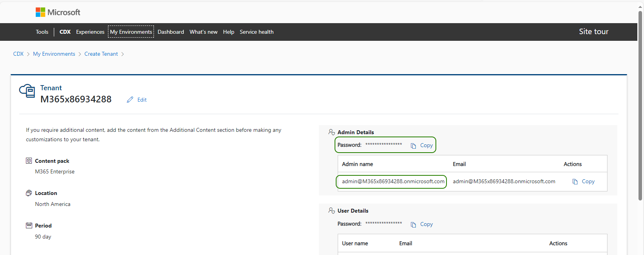Image resolution: width=644 pixels, height=255 pixels.
Task: Click Email column header in user table
Action: 406,243
